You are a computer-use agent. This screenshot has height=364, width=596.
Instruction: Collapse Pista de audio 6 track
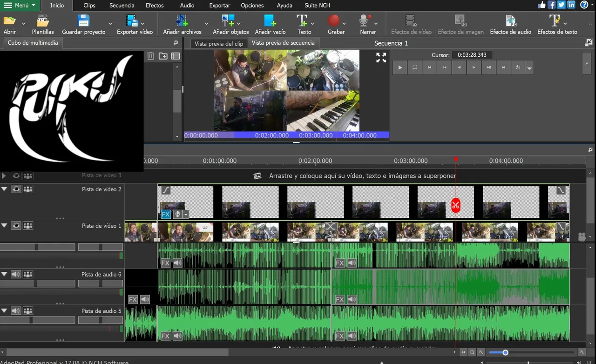(4, 274)
